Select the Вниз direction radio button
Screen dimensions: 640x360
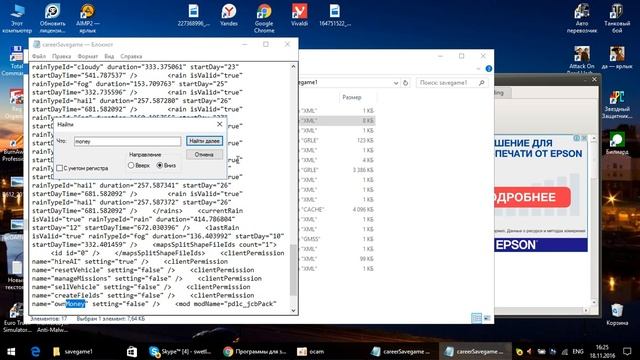pyautogui.click(x=160, y=165)
